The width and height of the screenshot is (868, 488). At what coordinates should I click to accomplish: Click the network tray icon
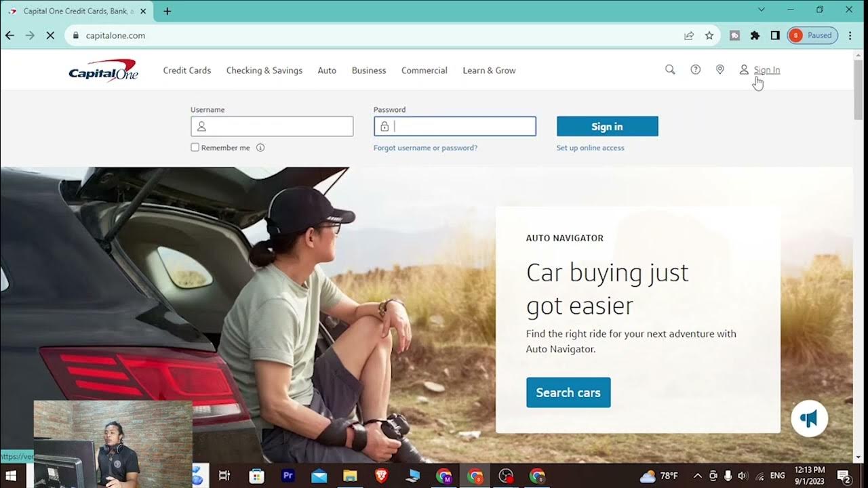pyautogui.click(x=759, y=476)
